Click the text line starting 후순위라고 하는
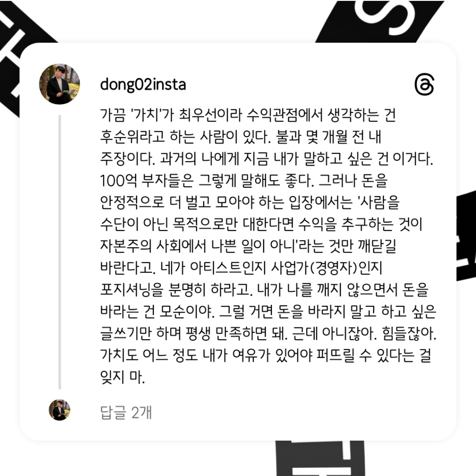 tap(241, 137)
